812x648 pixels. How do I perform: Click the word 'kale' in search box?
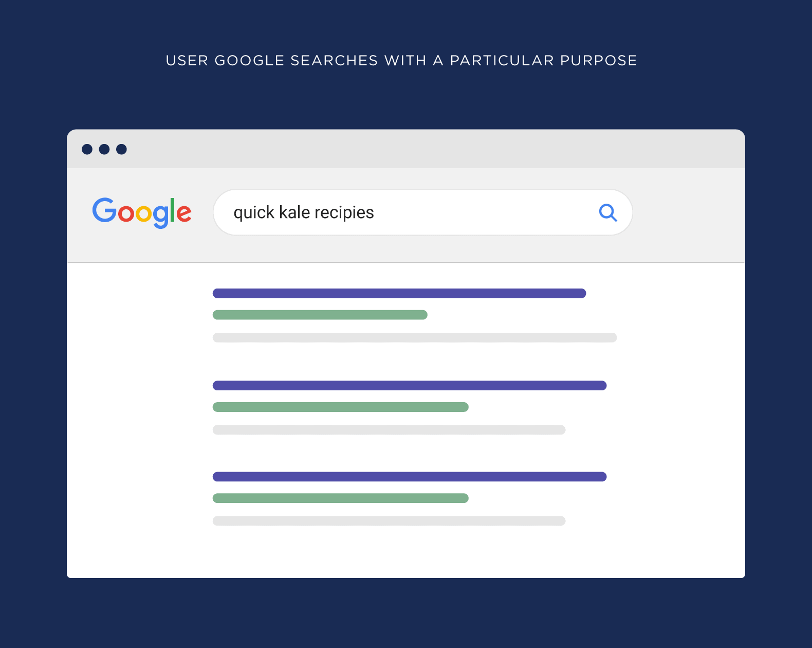[x=294, y=212]
